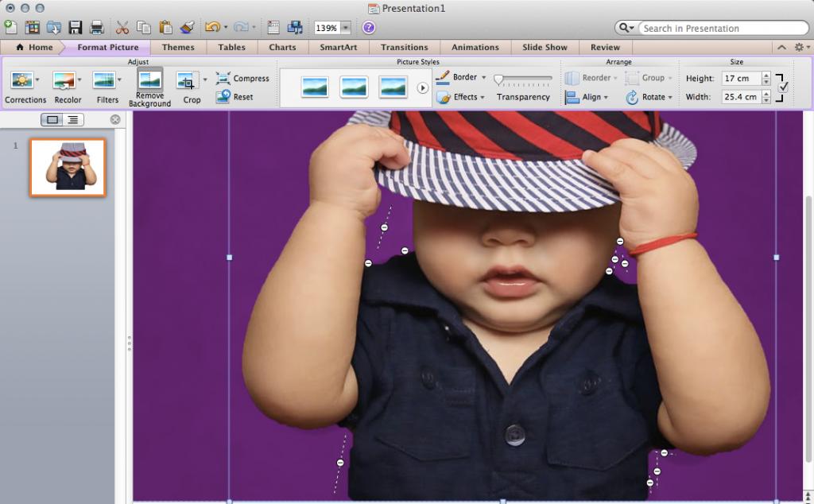Undo the last action

[212, 28]
